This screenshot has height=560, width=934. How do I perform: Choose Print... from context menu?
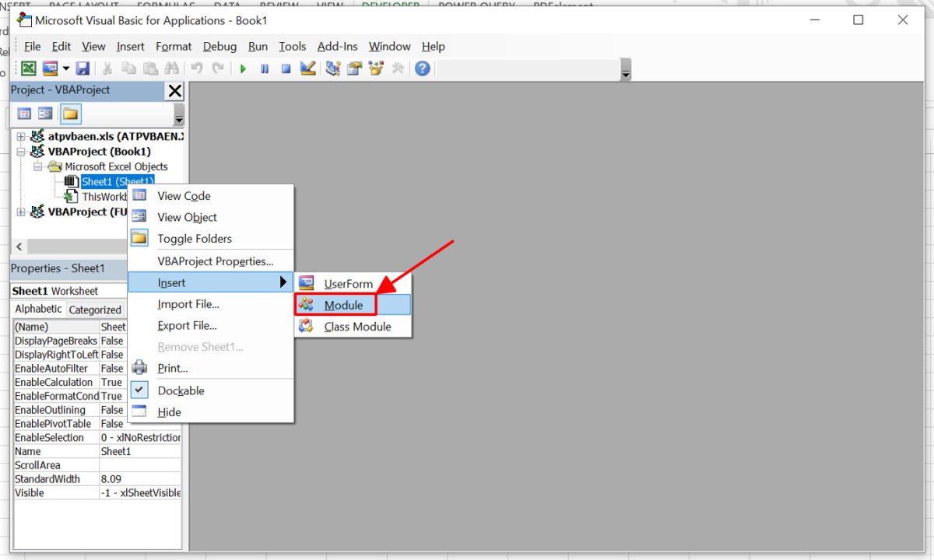coord(211,369)
